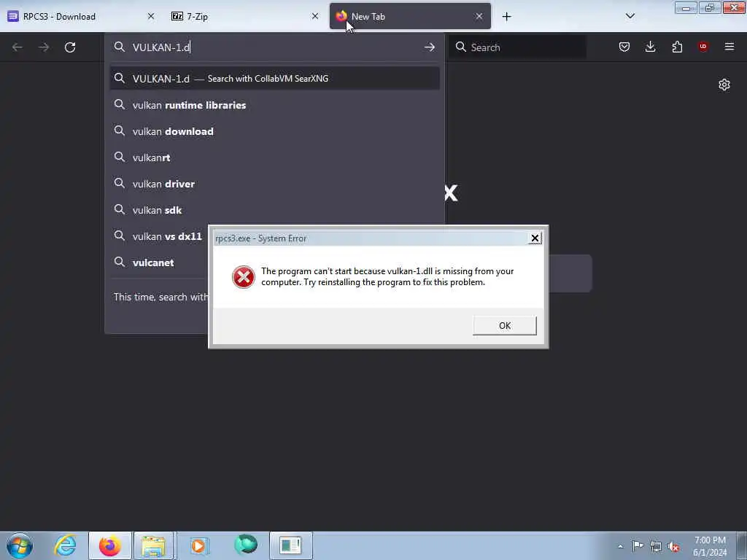Open the Downloads panel
This screenshot has width=747, height=560.
pyautogui.click(x=650, y=47)
